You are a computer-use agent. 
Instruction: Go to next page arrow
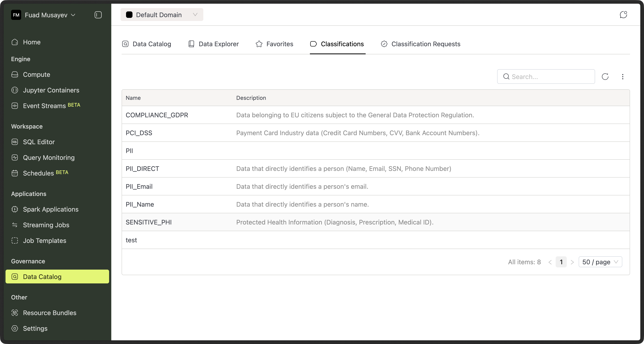572,262
